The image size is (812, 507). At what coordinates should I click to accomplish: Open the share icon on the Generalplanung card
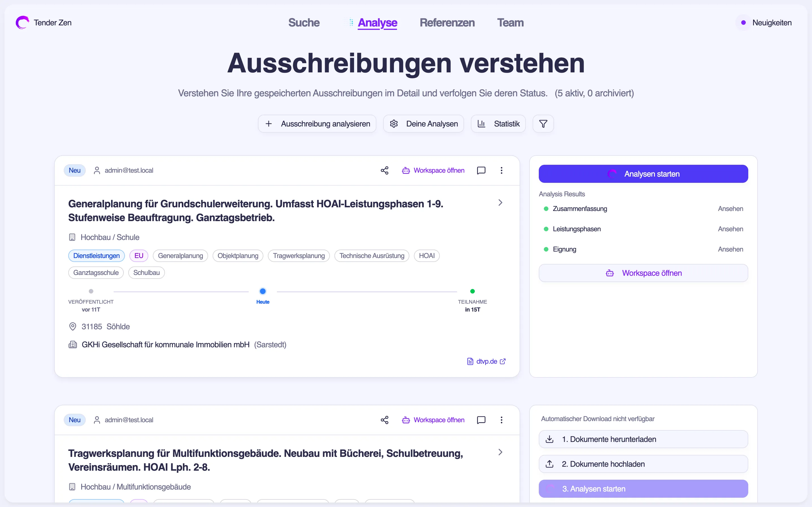pyautogui.click(x=385, y=170)
